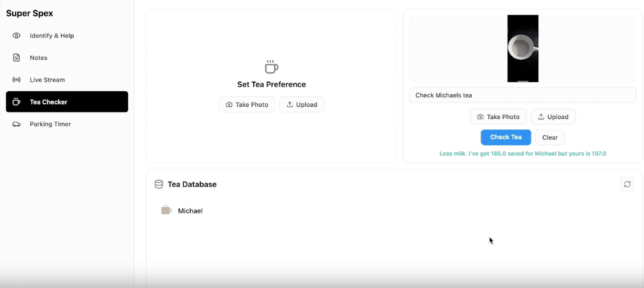Screen dimensions: 644x288
Task: Click the refresh icon in Tea Database panel
Action: [x=627, y=184]
